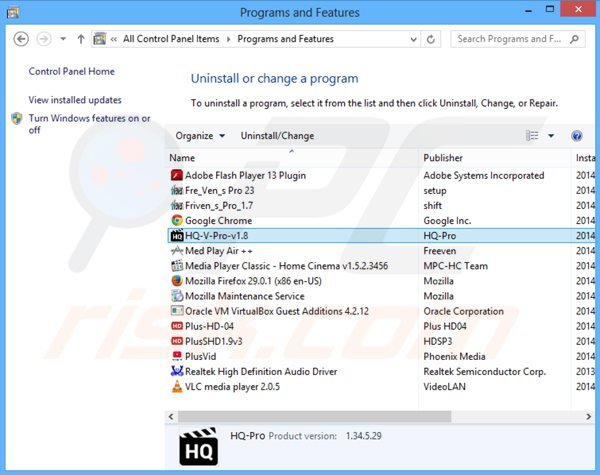The height and width of the screenshot is (475, 600).
Task: Click the horizontal scrollbar thumb
Action: click(x=315, y=416)
